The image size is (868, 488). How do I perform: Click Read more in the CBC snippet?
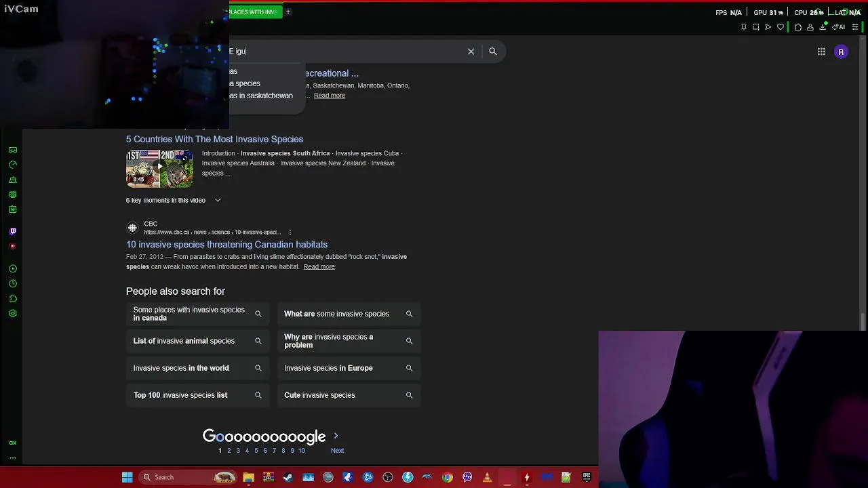click(319, 267)
